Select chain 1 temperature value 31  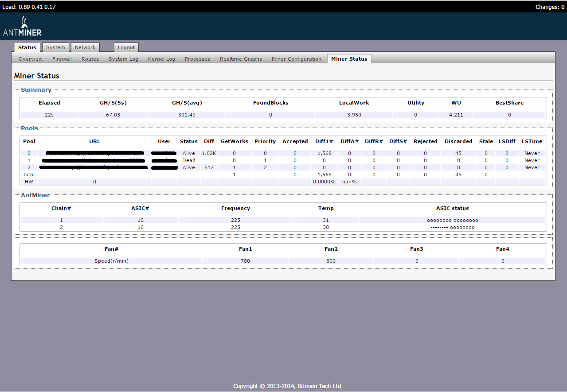coord(326,220)
